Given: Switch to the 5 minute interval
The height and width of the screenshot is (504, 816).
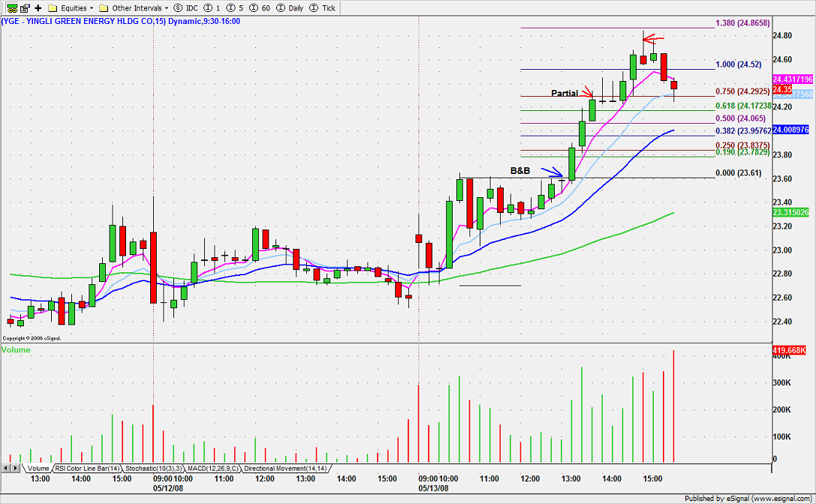Looking at the screenshot, I should coord(235,7).
